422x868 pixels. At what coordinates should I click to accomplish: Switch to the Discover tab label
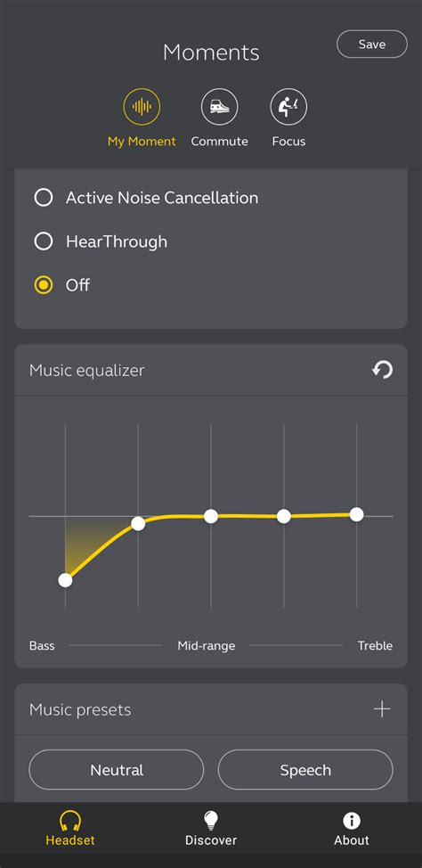[211, 840]
